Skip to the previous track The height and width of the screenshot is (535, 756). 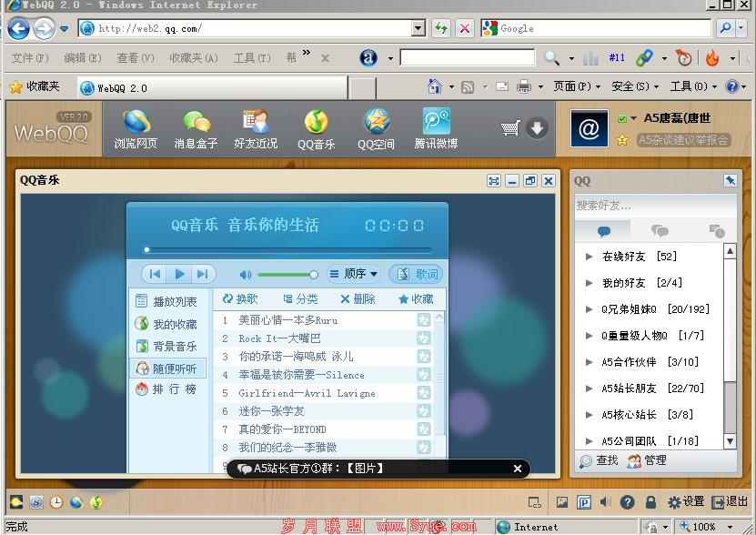coord(155,274)
